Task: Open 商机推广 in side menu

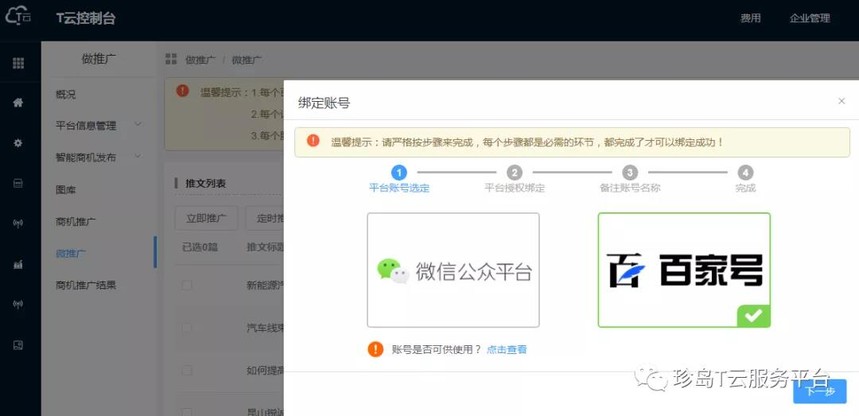Action: coord(76,222)
